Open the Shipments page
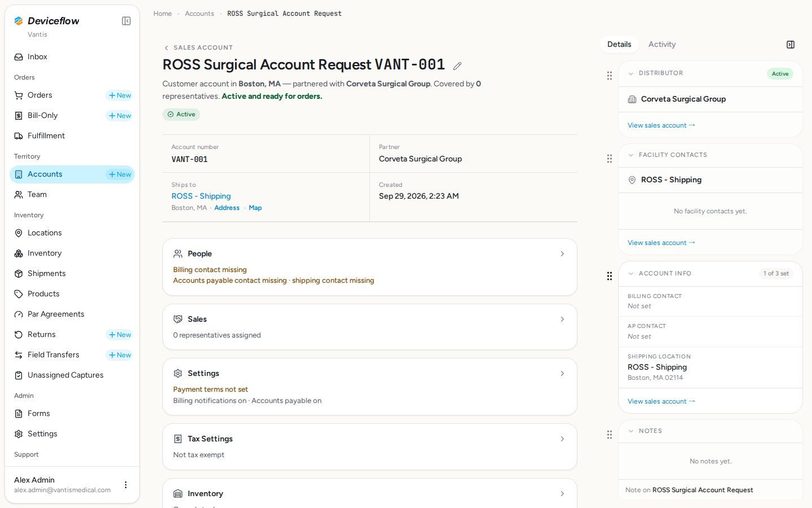 tap(72, 274)
